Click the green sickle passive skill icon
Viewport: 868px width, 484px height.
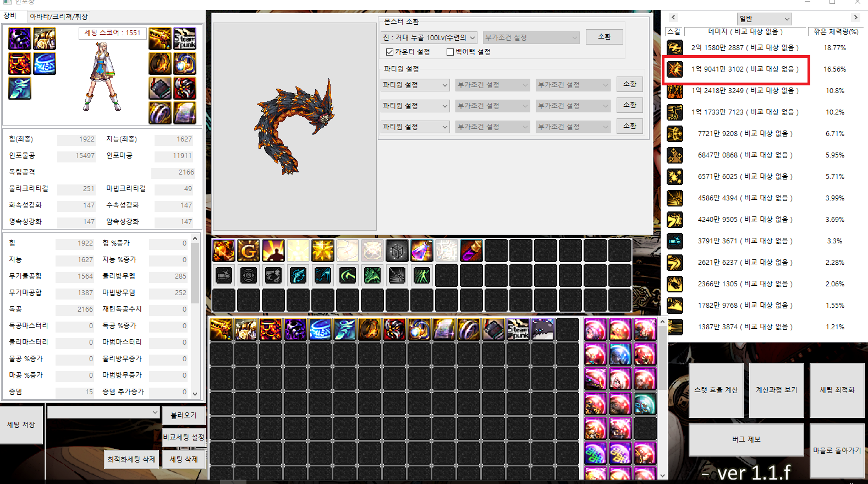(348, 275)
